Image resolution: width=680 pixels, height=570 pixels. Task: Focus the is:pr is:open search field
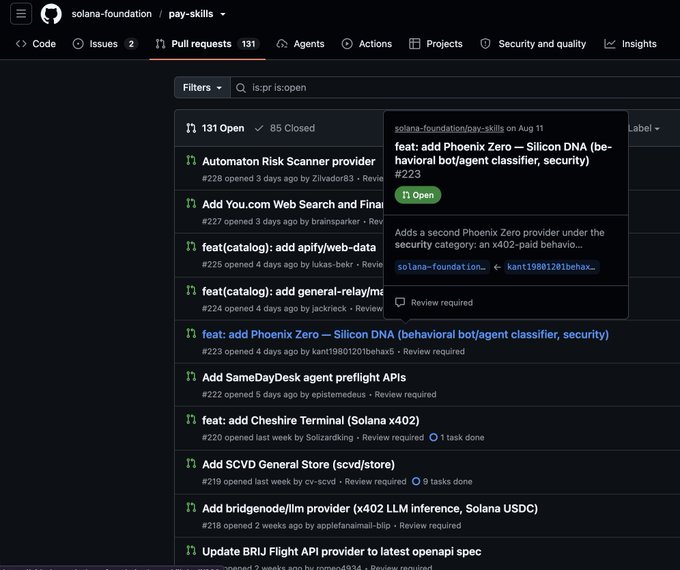point(455,88)
